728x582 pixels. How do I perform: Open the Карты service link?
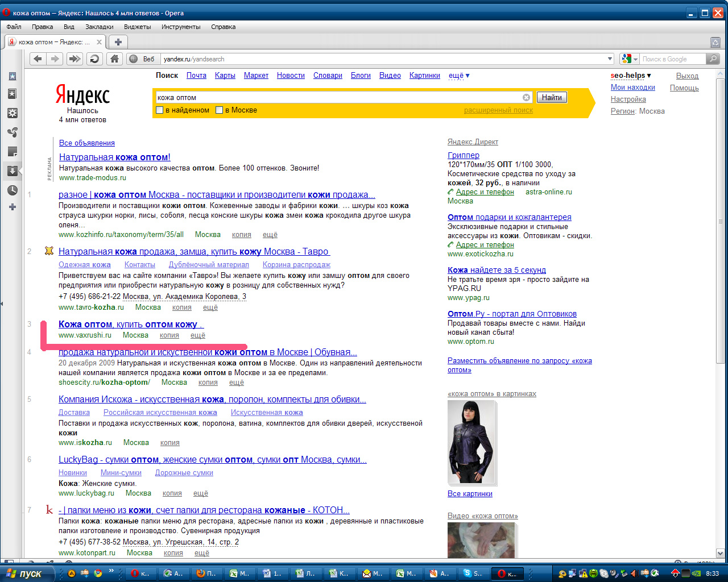point(225,76)
